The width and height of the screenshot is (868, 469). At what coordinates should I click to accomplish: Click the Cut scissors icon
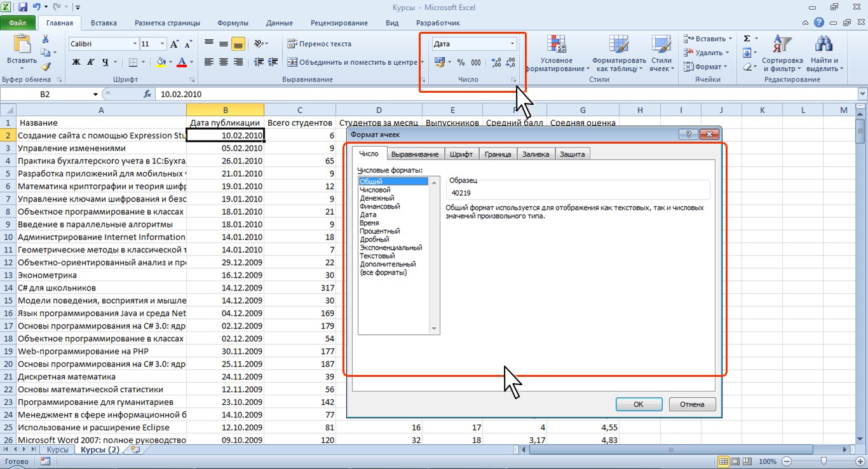tap(46, 39)
